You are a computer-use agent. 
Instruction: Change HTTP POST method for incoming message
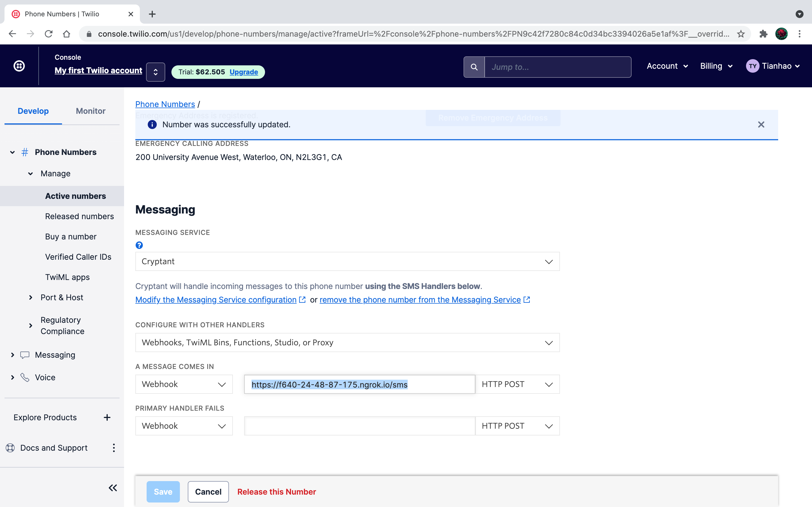[517, 384]
